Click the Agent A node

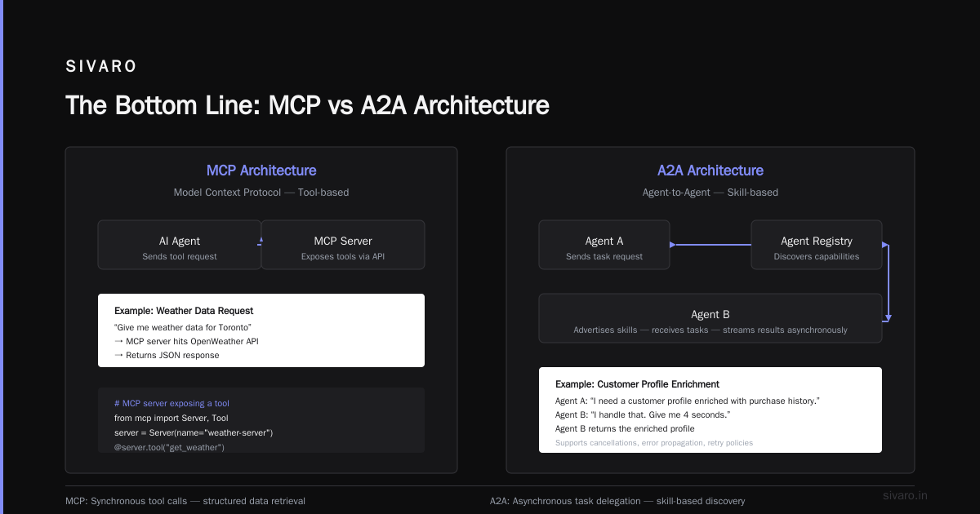tap(604, 245)
